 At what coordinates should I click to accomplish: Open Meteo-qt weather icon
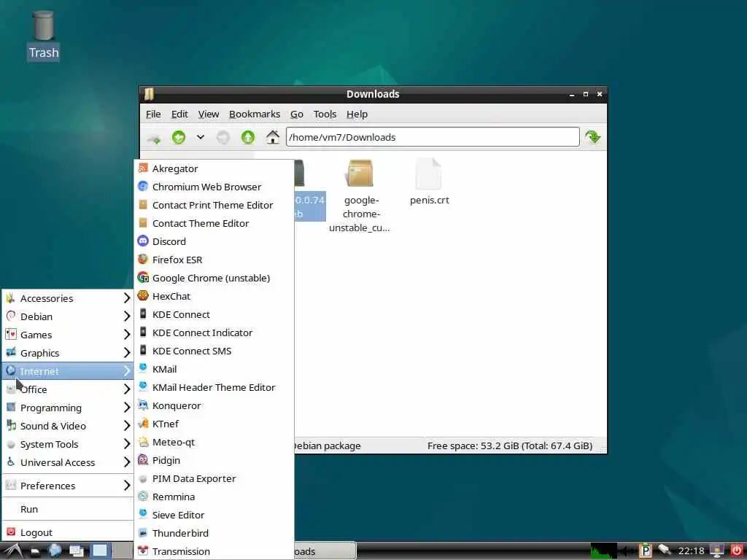click(x=143, y=442)
